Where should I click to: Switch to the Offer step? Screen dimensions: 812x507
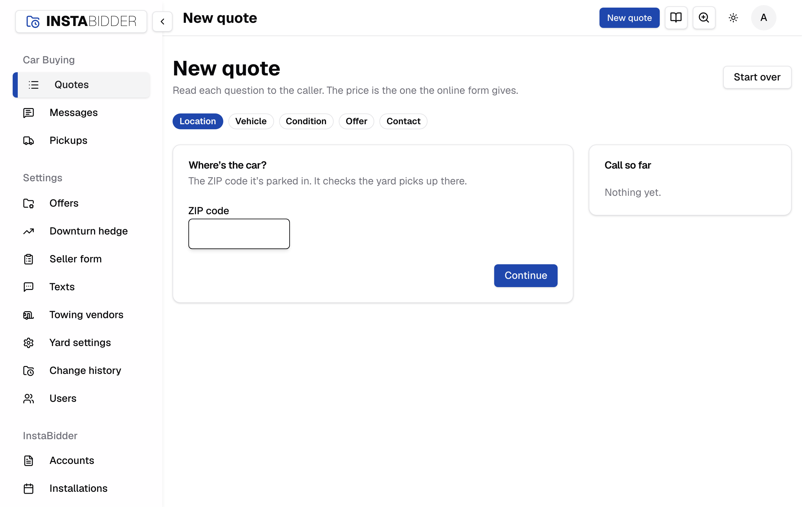356,121
